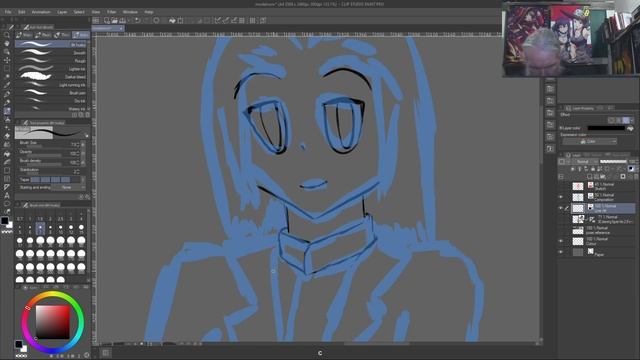The height and width of the screenshot is (360, 640).
Task: Choose the Brush pen sub tool
Action: (x=51, y=93)
